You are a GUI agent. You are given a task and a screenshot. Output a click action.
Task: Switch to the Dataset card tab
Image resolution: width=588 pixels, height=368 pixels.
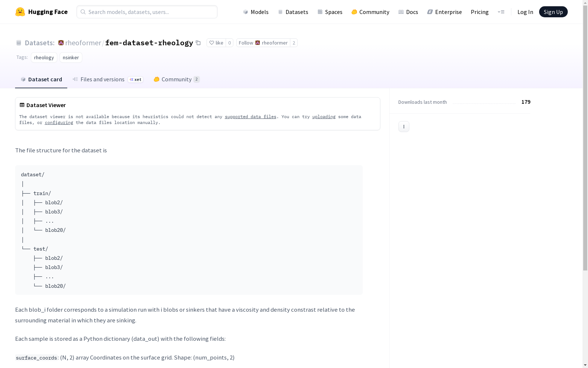tap(41, 79)
